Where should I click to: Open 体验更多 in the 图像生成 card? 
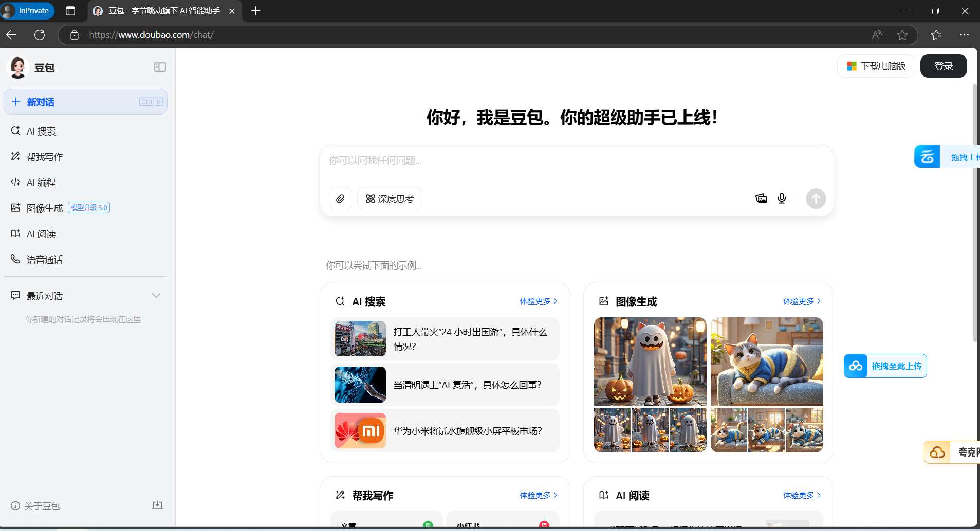click(802, 301)
